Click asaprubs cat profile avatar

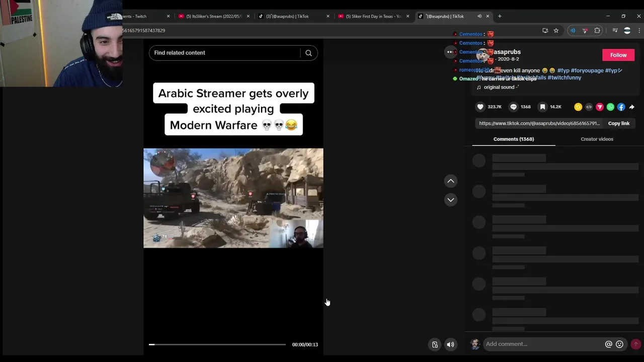tap(484, 55)
